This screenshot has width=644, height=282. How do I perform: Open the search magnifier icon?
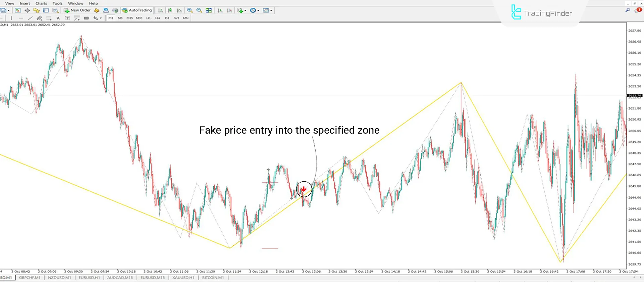tap(628, 10)
